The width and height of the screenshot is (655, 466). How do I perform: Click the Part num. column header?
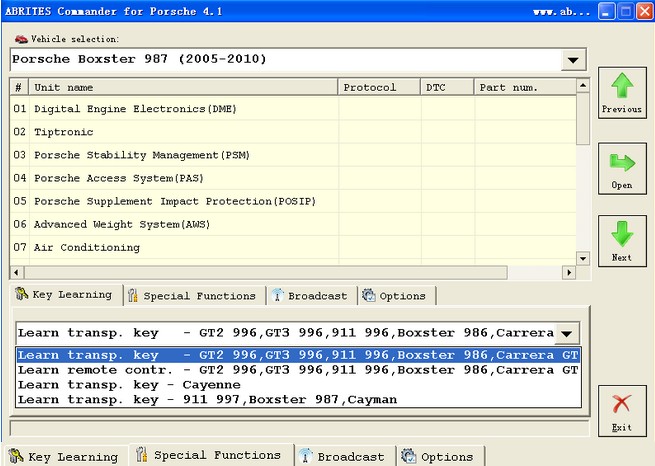click(525, 87)
